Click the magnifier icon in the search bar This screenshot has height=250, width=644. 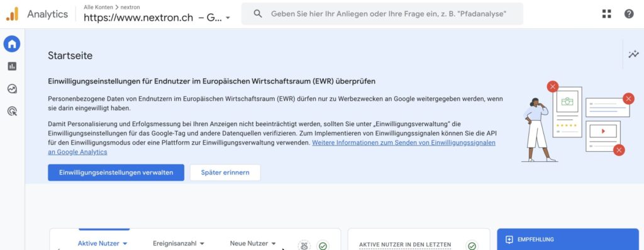(x=258, y=14)
